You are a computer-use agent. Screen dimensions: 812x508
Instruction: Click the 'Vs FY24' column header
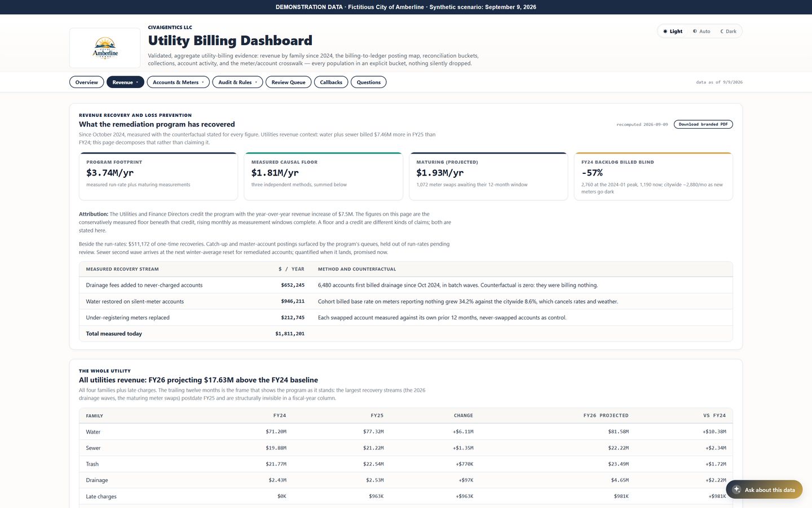(714, 415)
